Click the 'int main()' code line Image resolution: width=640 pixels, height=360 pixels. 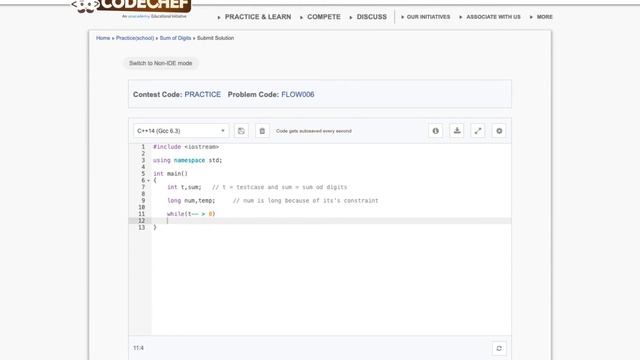(170, 174)
